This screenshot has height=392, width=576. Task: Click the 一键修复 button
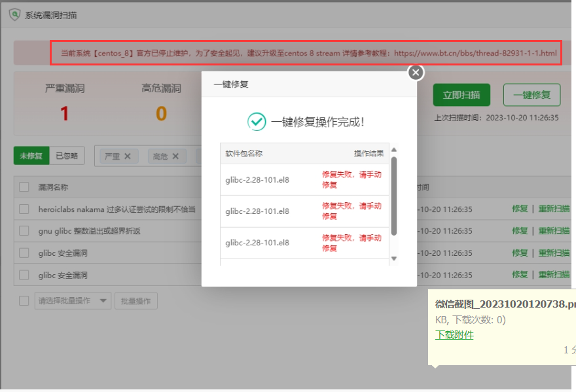point(531,95)
